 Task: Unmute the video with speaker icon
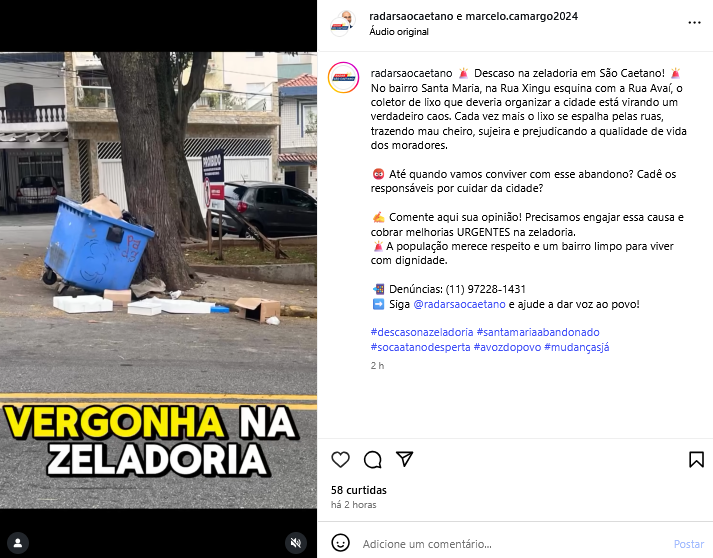pos(296,543)
